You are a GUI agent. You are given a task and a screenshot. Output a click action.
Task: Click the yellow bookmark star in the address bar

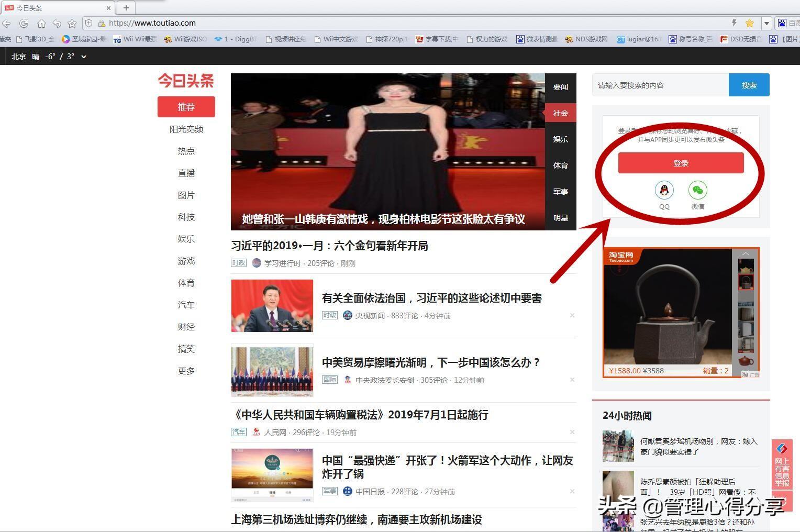coord(750,23)
